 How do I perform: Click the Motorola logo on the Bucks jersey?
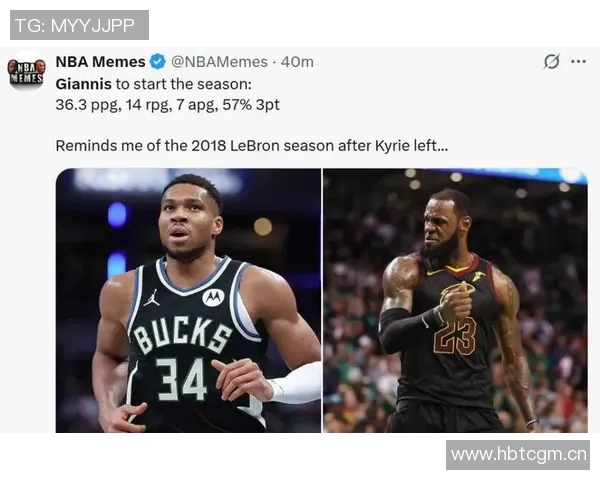(x=213, y=297)
